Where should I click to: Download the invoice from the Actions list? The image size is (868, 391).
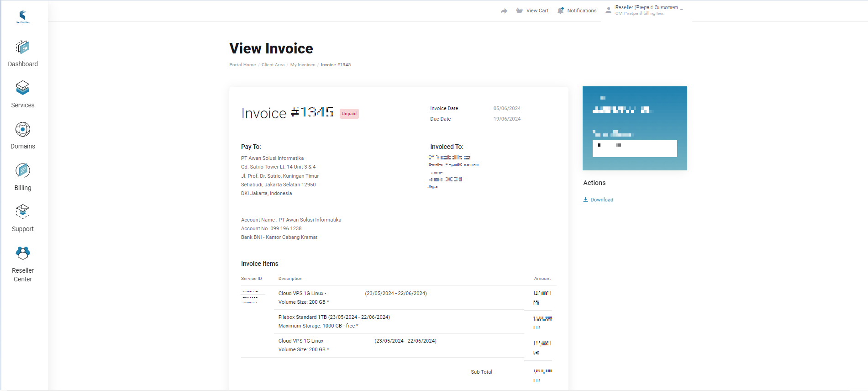coord(598,200)
